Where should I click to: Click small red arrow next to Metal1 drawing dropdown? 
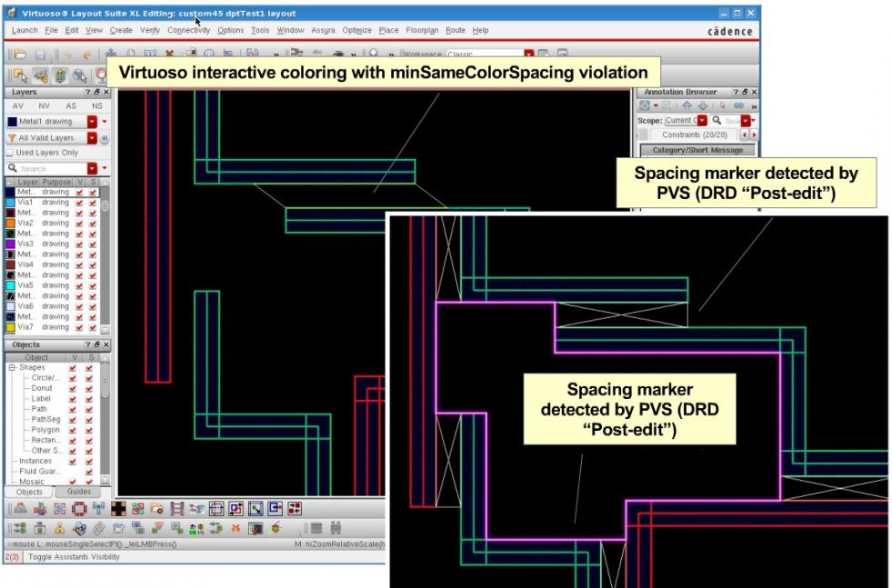click(x=105, y=122)
